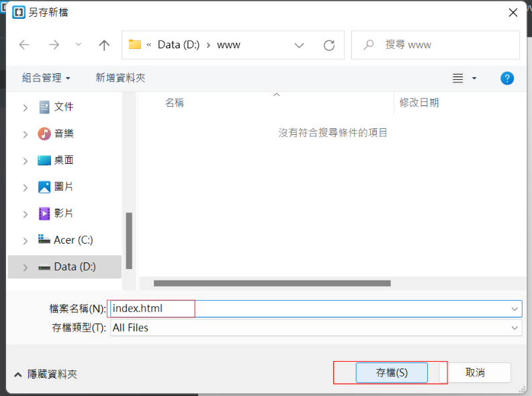This screenshot has width=532, height=396.
Task: Select Acer (C:) drive
Action: coord(73,240)
